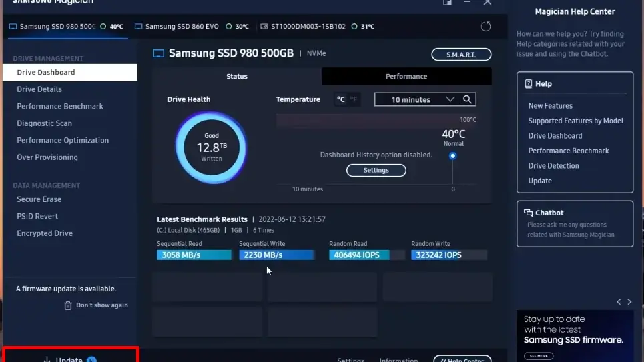Select the Samsung SSD 860 EVO drive tab

(192, 26)
